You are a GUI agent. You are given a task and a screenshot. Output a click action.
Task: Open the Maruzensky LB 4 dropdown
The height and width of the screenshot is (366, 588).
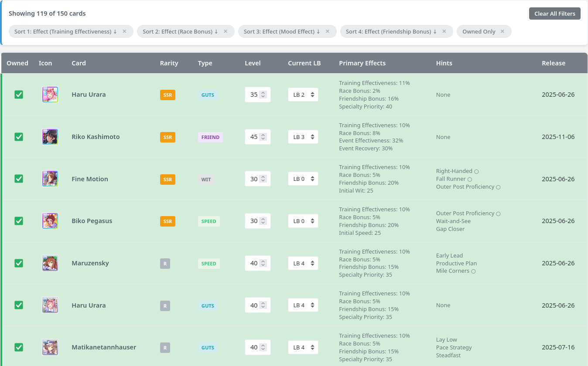[x=303, y=263]
